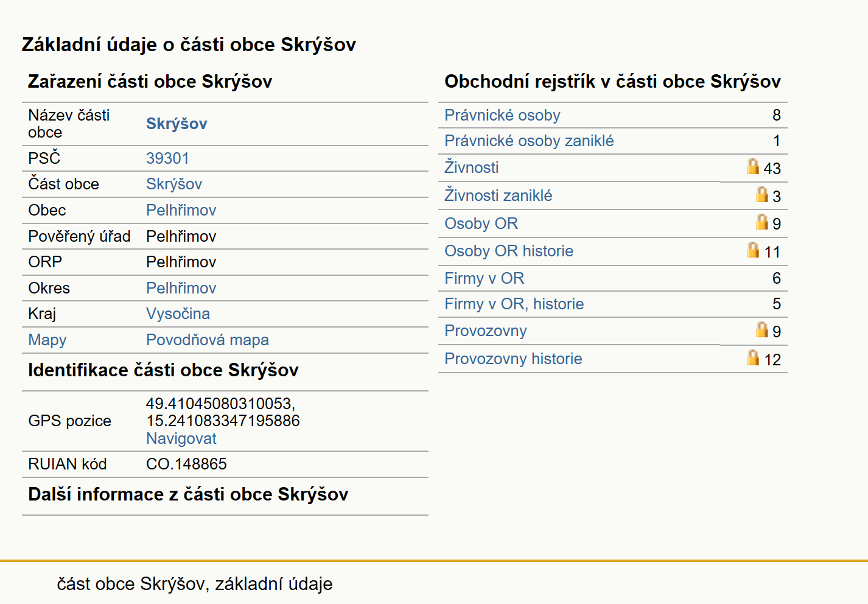The image size is (868, 604).
Task: Click the Navigovat link under GPS
Action: [x=181, y=438]
